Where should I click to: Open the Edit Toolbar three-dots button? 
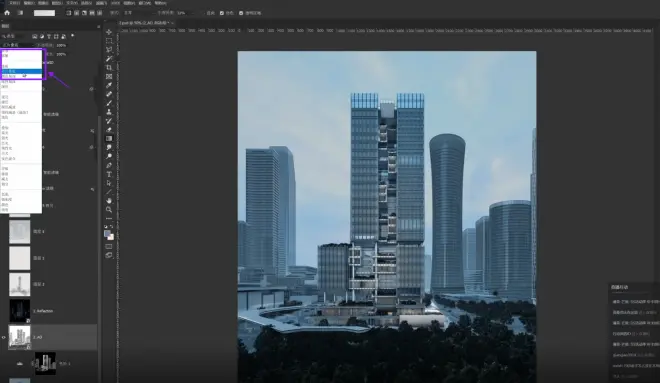pos(109,218)
